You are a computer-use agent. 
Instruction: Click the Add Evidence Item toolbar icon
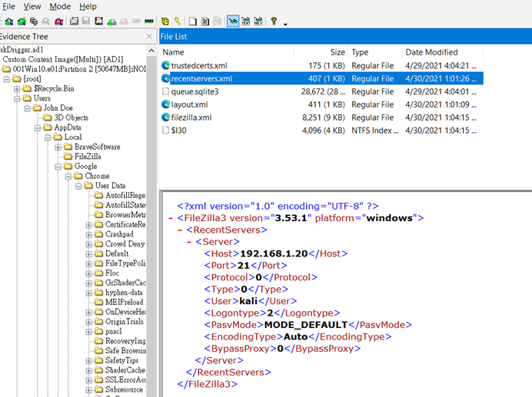pos(9,22)
